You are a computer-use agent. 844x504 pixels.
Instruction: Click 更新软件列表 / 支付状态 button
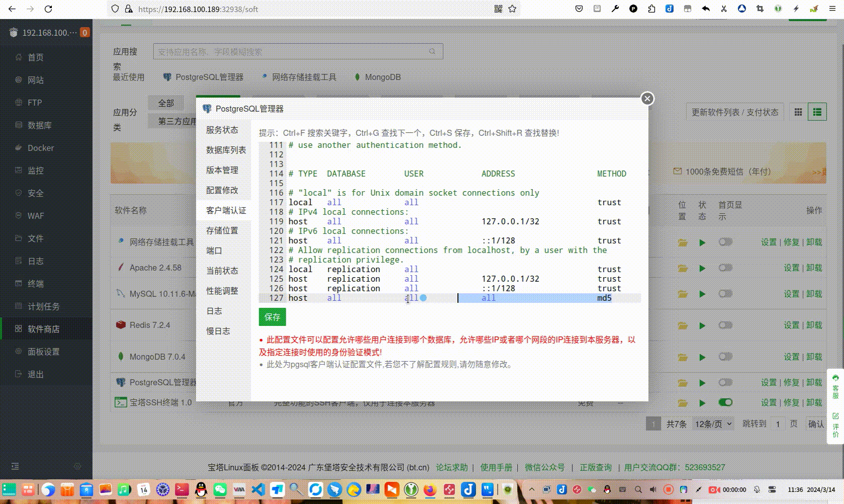point(734,112)
